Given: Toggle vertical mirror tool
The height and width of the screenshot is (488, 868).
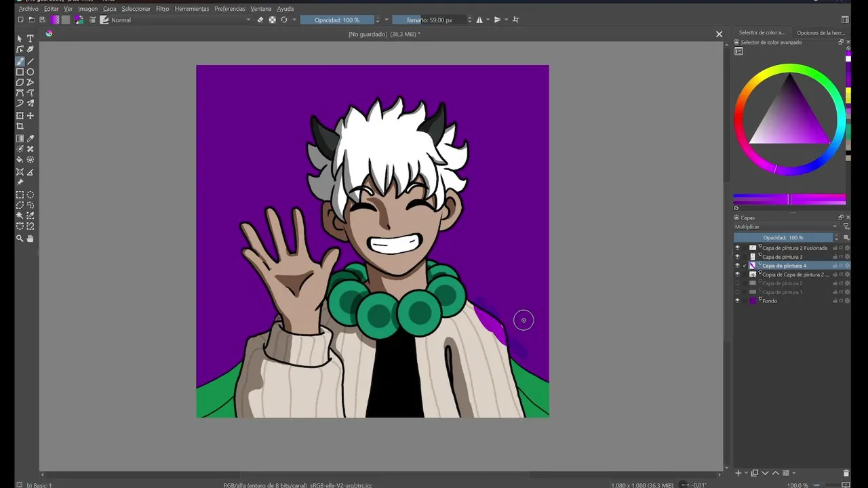Looking at the screenshot, I should tap(497, 20).
